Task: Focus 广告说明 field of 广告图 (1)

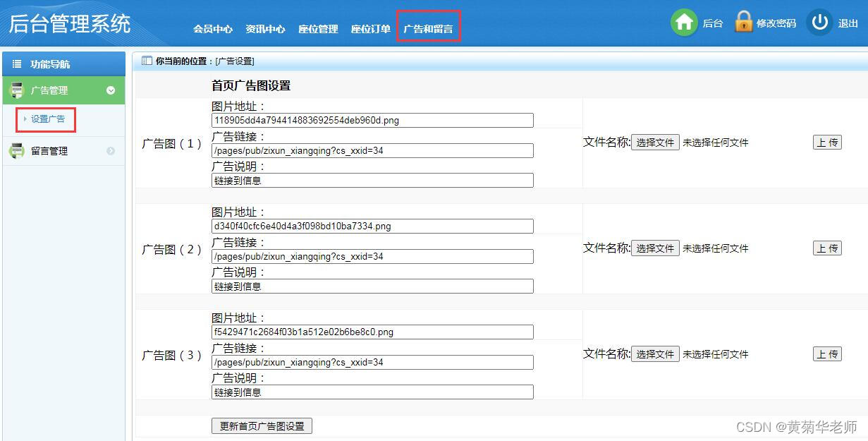Action: tap(372, 181)
